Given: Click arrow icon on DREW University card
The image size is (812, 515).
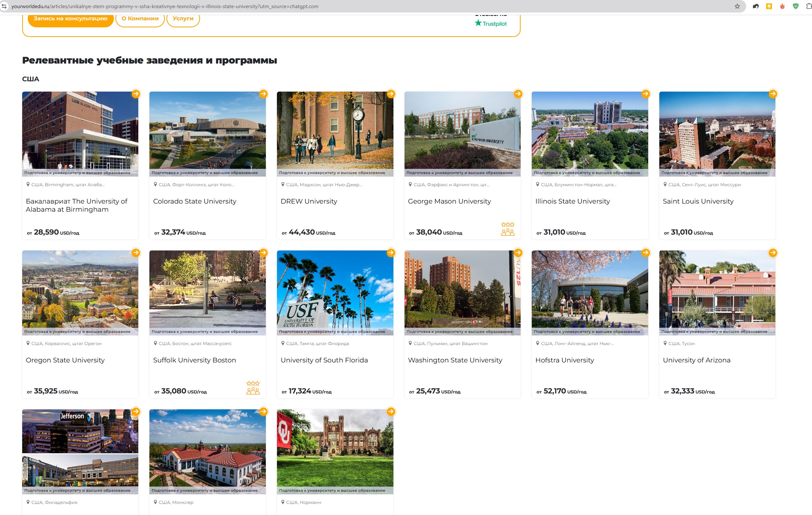Looking at the screenshot, I should point(391,94).
